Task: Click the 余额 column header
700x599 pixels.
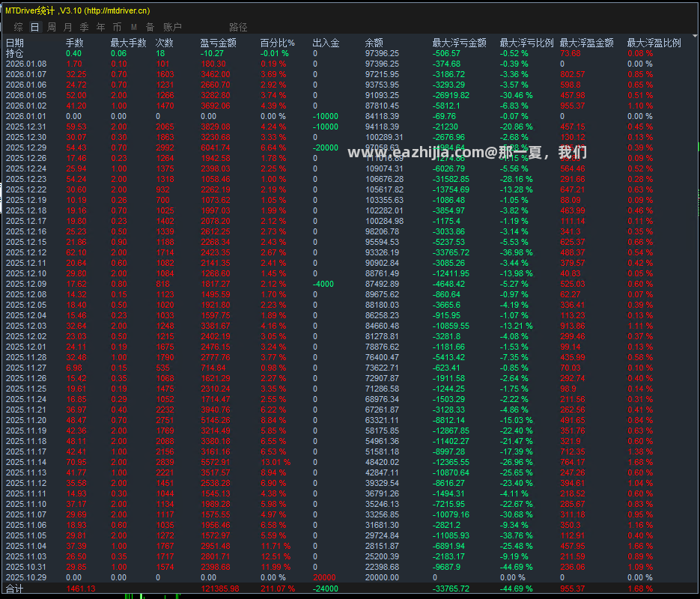Action: [374, 43]
